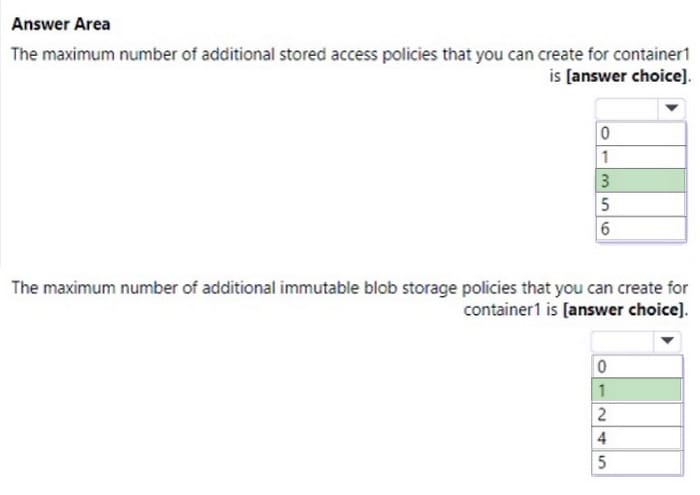Open the immutable blob policies dropdown arrow
Screen dimensions: 700x495
point(667,341)
